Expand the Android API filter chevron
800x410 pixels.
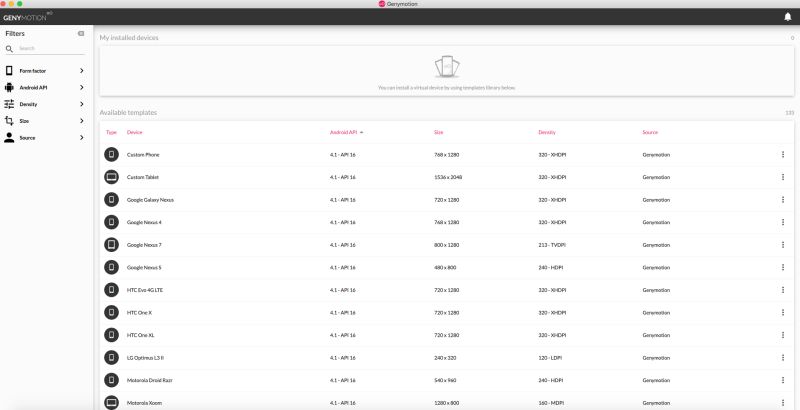click(x=82, y=87)
